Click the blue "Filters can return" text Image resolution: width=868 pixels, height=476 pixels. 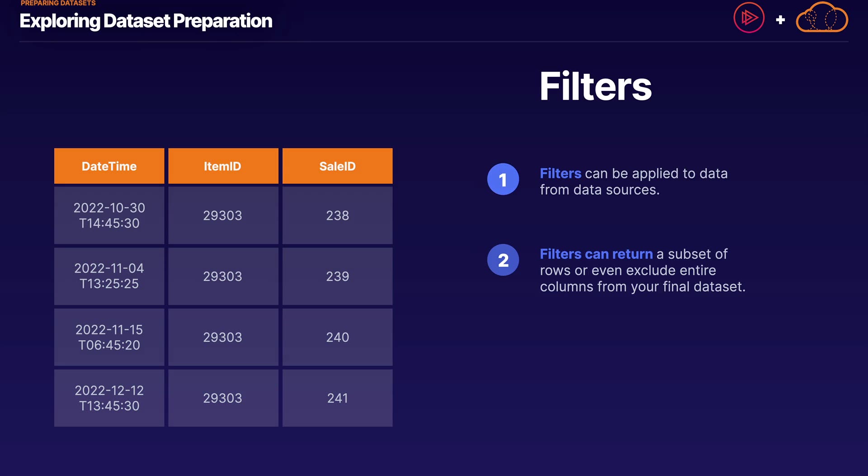tap(596, 254)
